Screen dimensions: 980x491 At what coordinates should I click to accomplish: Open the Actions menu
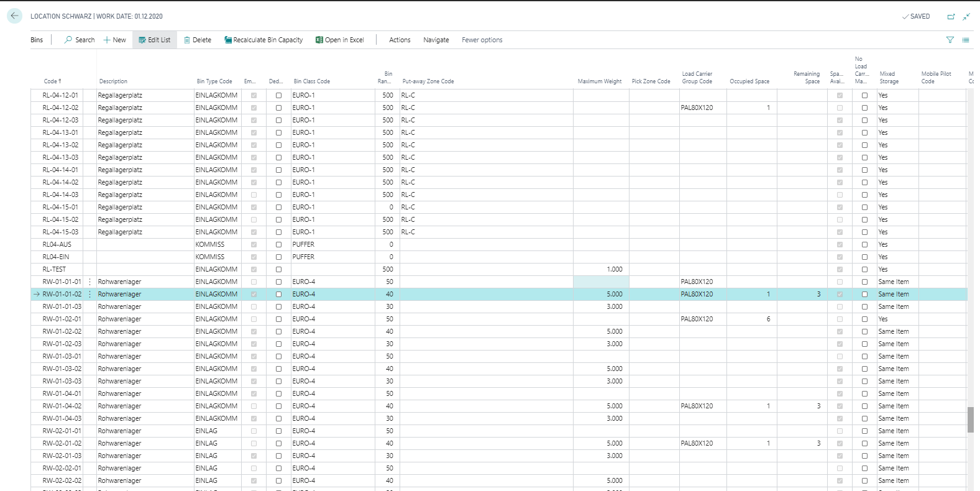[x=400, y=40]
